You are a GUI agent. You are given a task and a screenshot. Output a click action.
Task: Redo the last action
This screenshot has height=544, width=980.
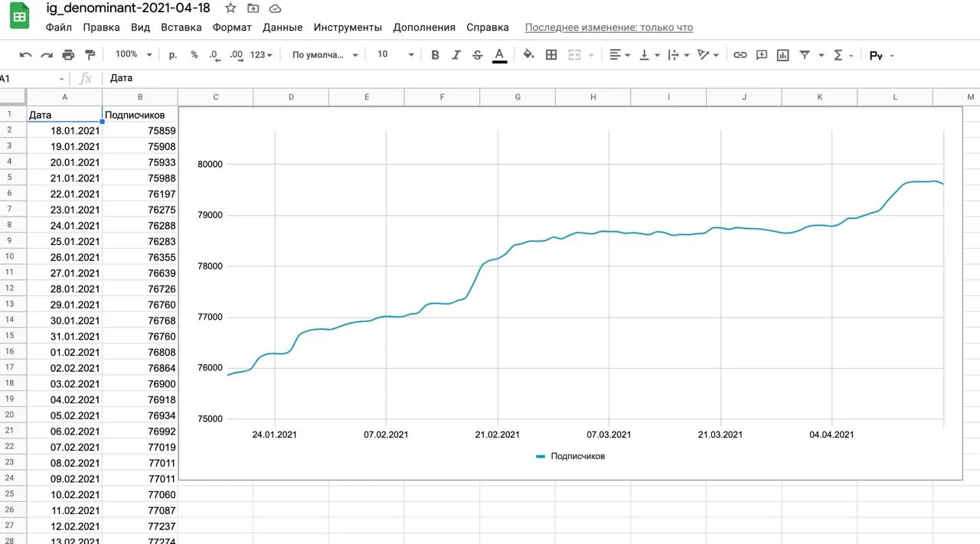(47, 55)
